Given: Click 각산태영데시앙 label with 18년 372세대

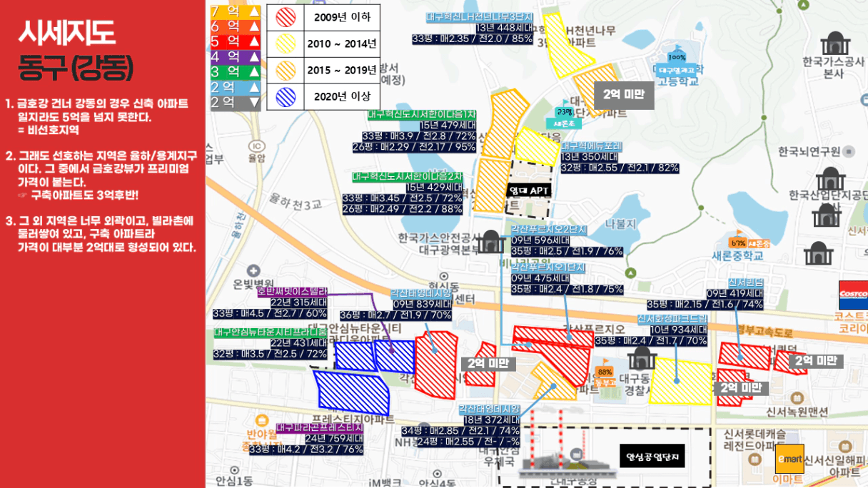Looking at the screenshot, I should (x=489, y=410).
